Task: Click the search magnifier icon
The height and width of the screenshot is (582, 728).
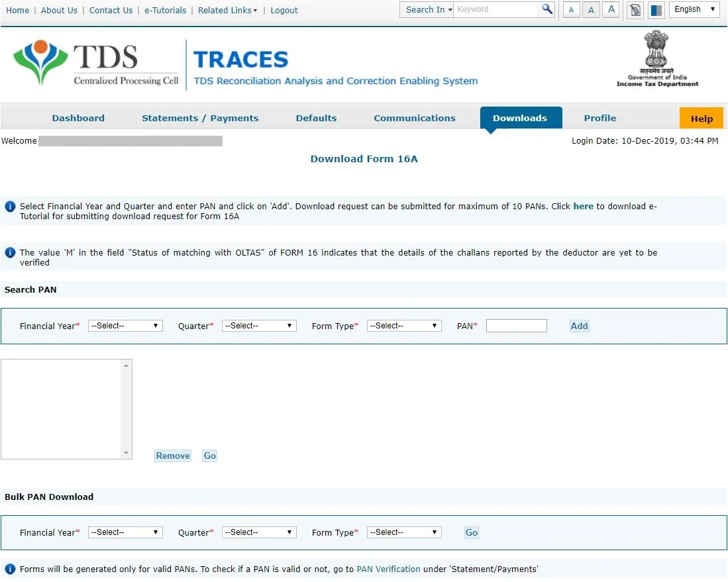Action: (547, 9)
